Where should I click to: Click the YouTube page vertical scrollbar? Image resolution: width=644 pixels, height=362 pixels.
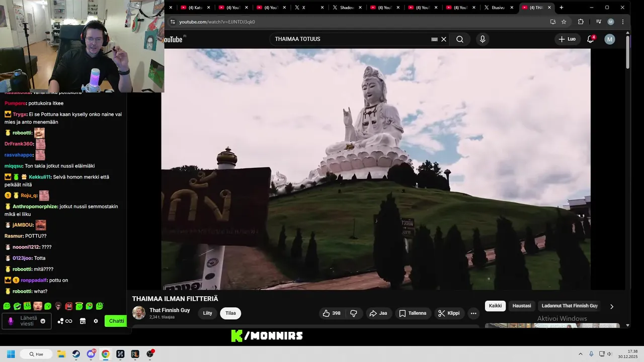(x=627, y=51)
